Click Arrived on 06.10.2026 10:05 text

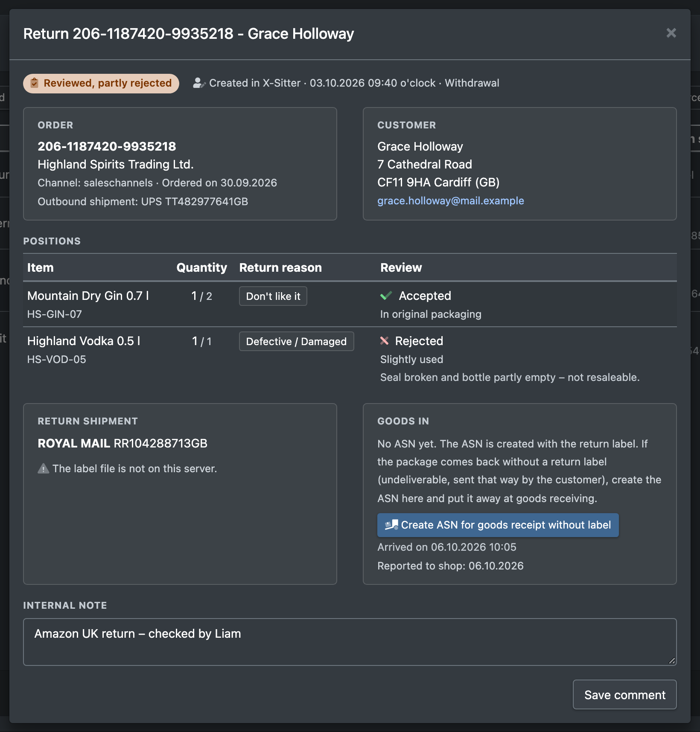(447, 547)
